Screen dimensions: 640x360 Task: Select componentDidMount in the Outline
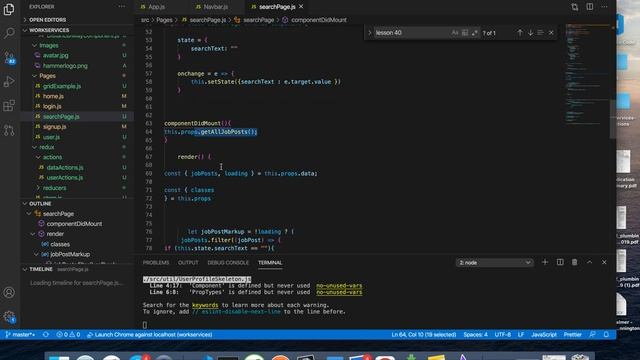(74, 224)
